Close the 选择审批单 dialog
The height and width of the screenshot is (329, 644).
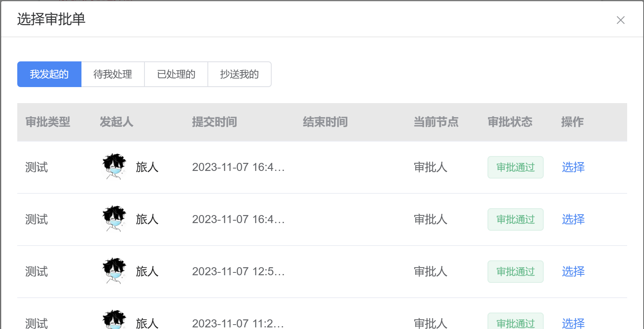pos(620,20)
